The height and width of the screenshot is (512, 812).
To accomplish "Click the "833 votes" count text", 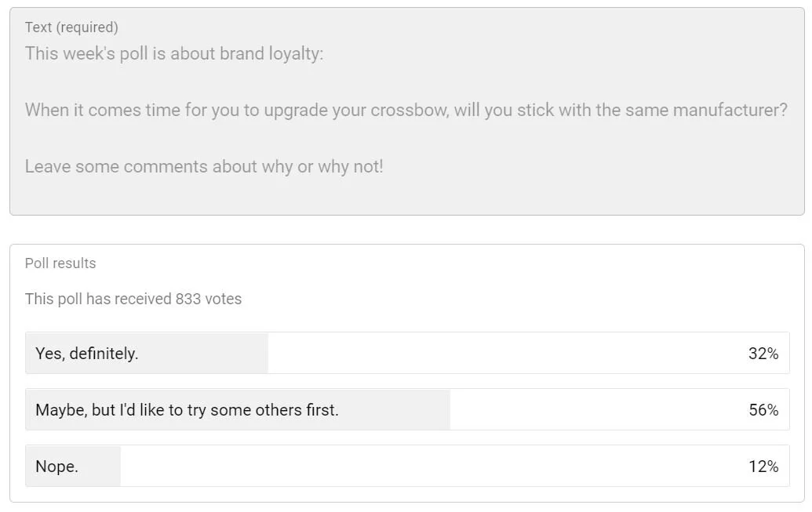I will click(209, 299).
